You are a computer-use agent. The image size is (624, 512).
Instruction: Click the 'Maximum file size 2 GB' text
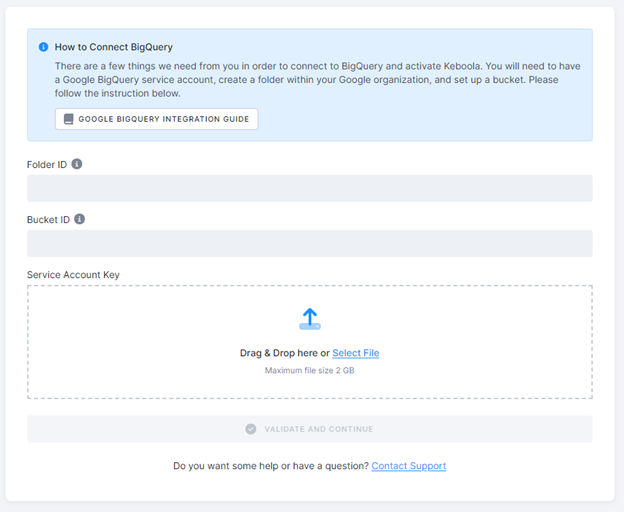[x=310, y=370]
